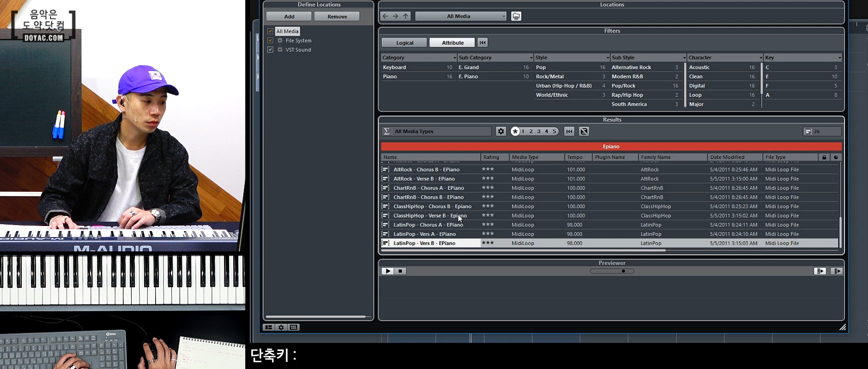The height and width of the screenshot is (369, 868).
Task: Click the Add location button
Action: (x=289, y=17)
